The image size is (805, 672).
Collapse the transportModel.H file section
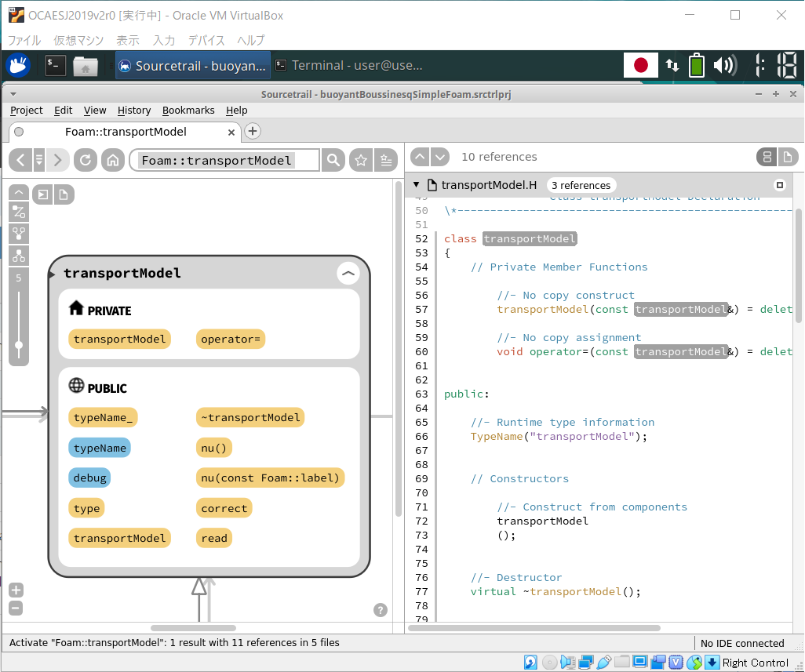pyautogui.click(x=416, y=186)
